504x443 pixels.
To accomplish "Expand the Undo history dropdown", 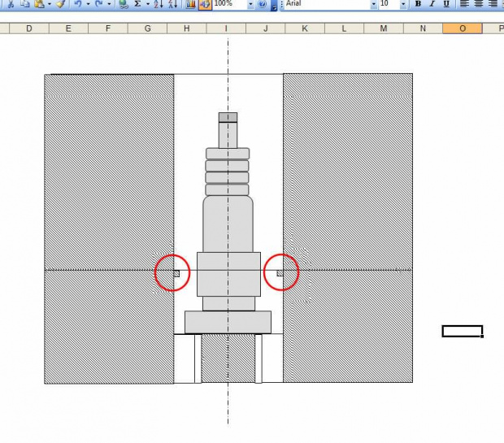I will tap(88, 4).
